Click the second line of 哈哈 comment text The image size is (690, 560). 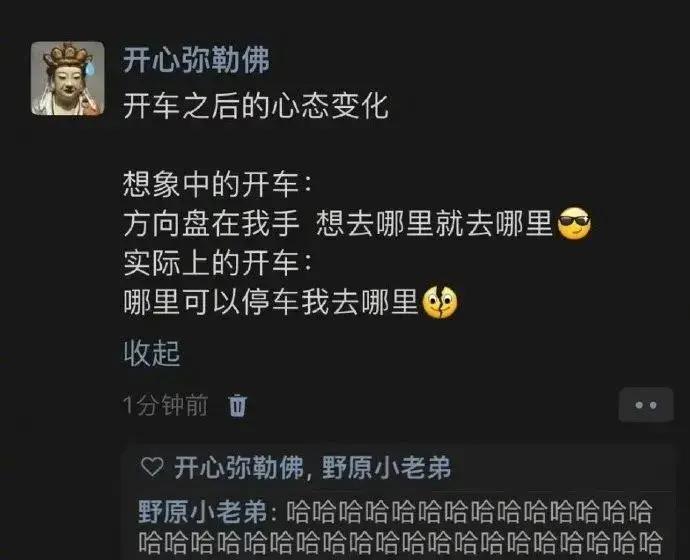(400, 543)
